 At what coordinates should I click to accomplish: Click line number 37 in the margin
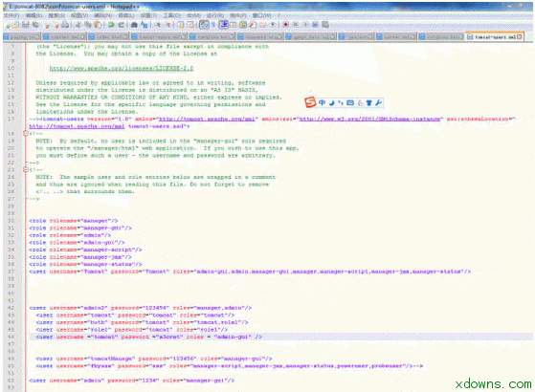tap(11, 272)
